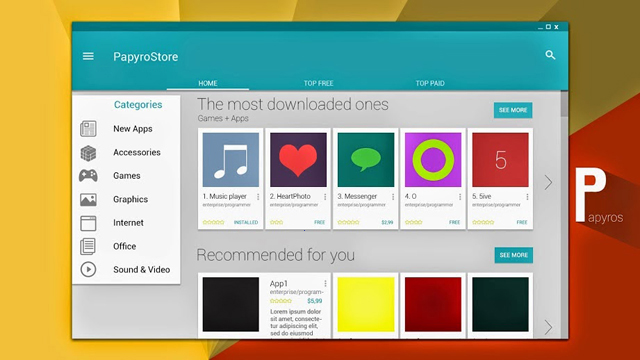Switch to the TOP FREE tab
The image size is (640, 360).
(x=318, y=83)
